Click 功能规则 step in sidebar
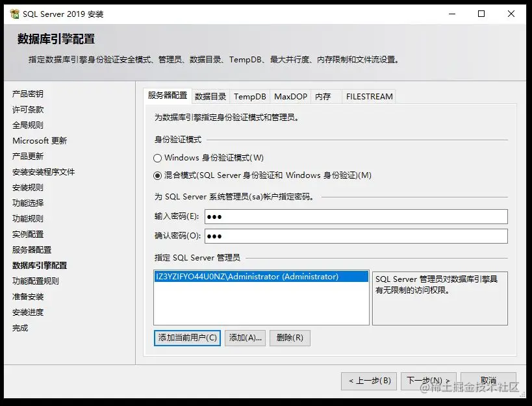 (x=28, y=219)
